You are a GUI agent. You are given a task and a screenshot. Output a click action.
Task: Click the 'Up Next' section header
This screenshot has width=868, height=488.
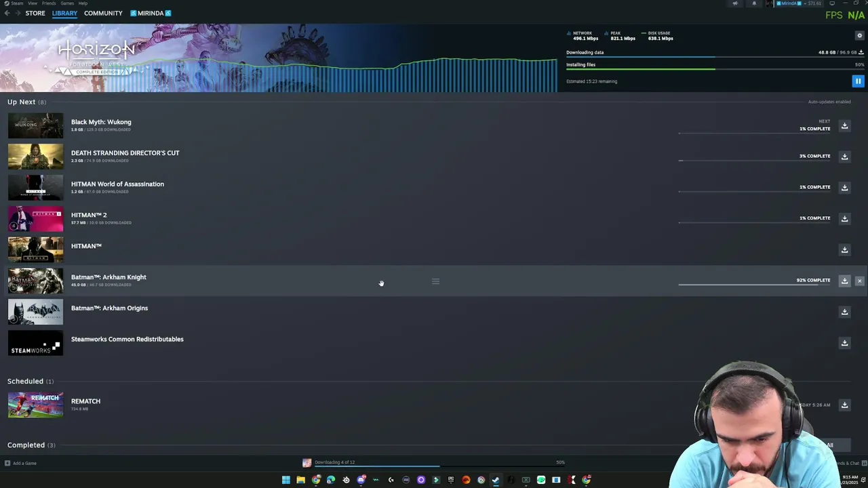pos(26,102)
